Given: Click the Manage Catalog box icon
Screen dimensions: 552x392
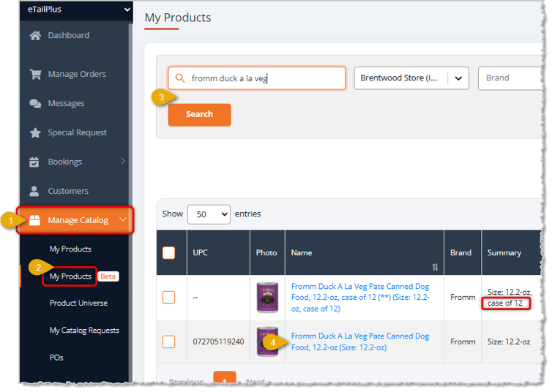Looking at the screenshot, I should point(34,220).
